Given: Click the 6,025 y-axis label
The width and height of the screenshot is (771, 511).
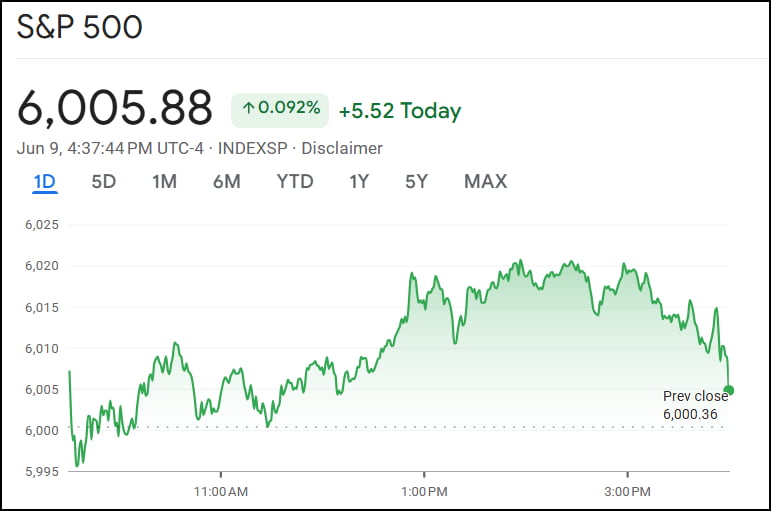Looking at the screenshot, I should [42, 225].
